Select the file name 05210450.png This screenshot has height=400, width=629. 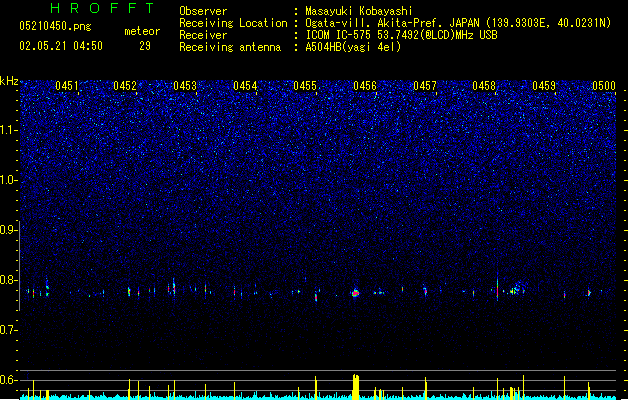[55, 26]
